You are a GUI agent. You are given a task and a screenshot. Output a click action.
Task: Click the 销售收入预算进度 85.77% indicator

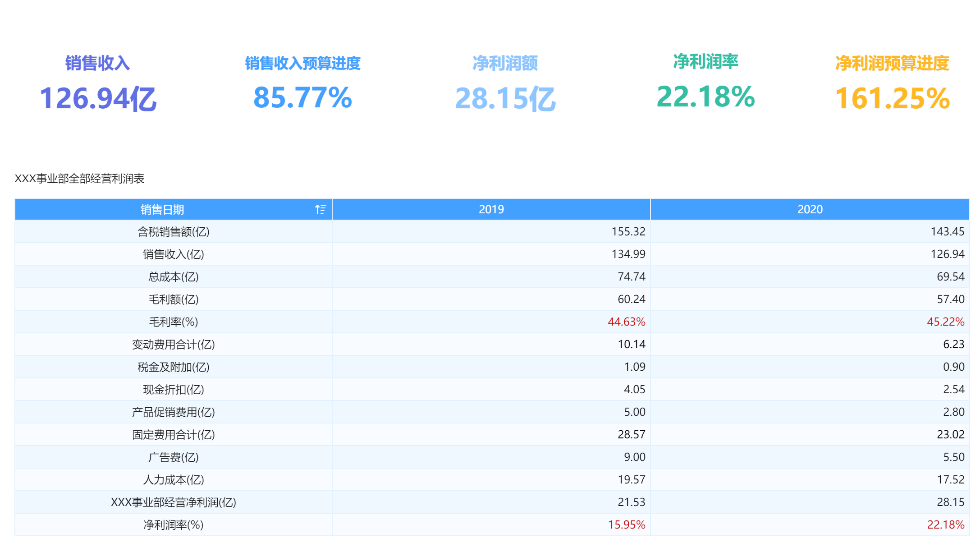[x=302, y=83]
